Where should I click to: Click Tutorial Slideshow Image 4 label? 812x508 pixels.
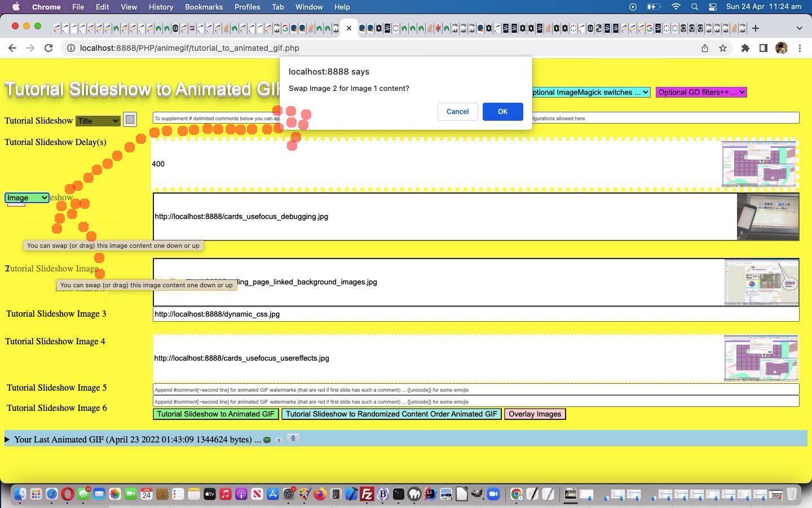click(55, 341)
